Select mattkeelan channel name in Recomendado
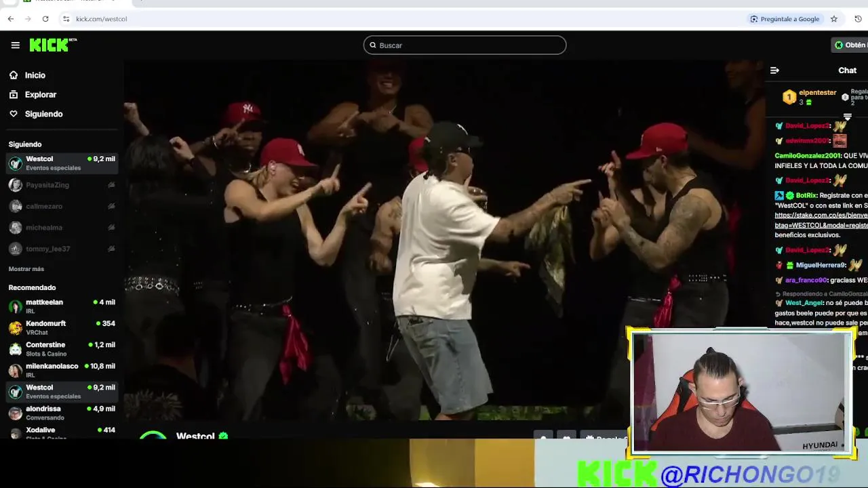Screen dimensions: 868x488 coord(44,302)
